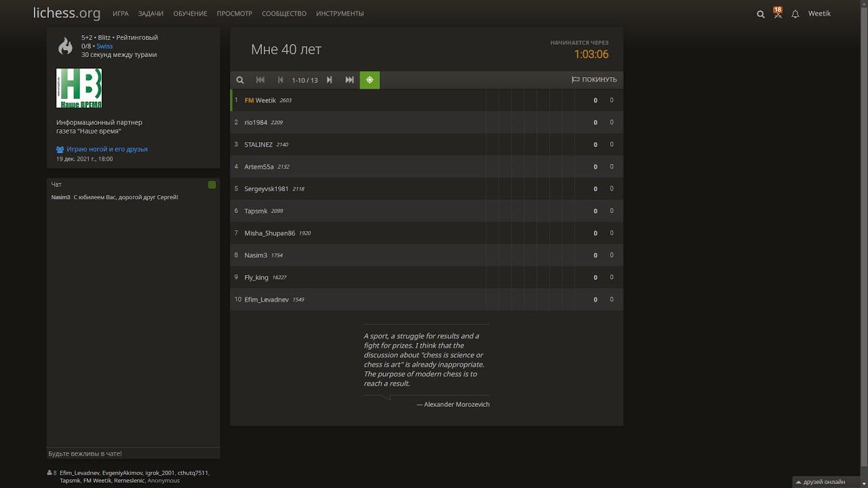Screen dimensions: 868x488
Task: Go to previous standings page
Action: [x=281, y=80]
